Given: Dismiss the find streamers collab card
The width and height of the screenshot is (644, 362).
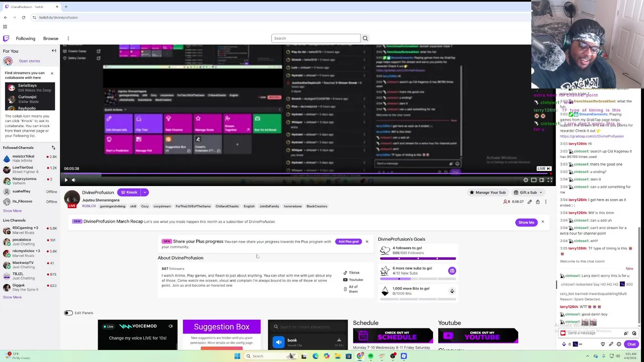Looking at the screenshot, I should click(x=52, y=73).
